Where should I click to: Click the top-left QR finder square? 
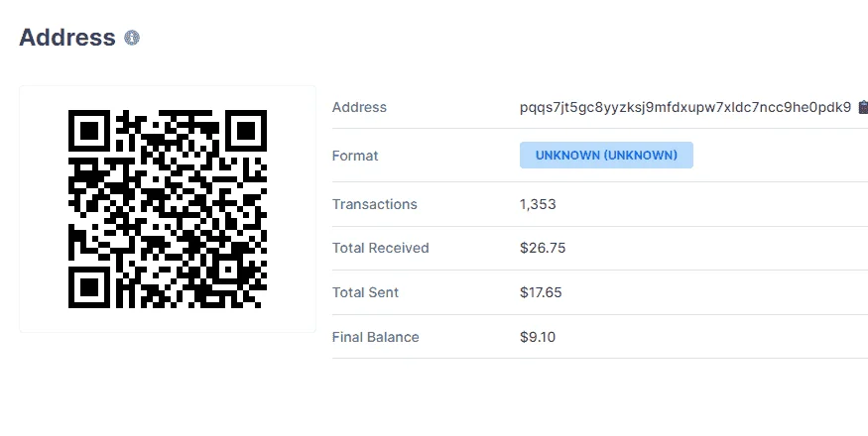pos(89,131)
